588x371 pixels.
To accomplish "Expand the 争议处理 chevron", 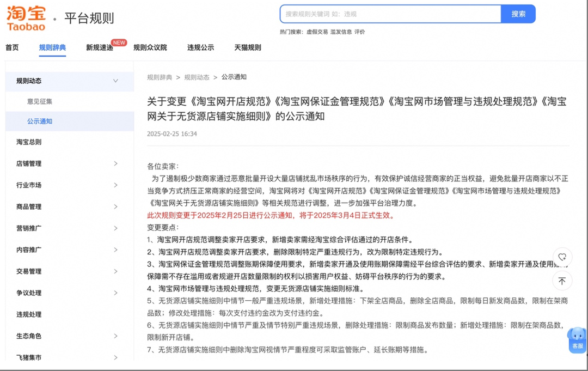I will [115, 293].
